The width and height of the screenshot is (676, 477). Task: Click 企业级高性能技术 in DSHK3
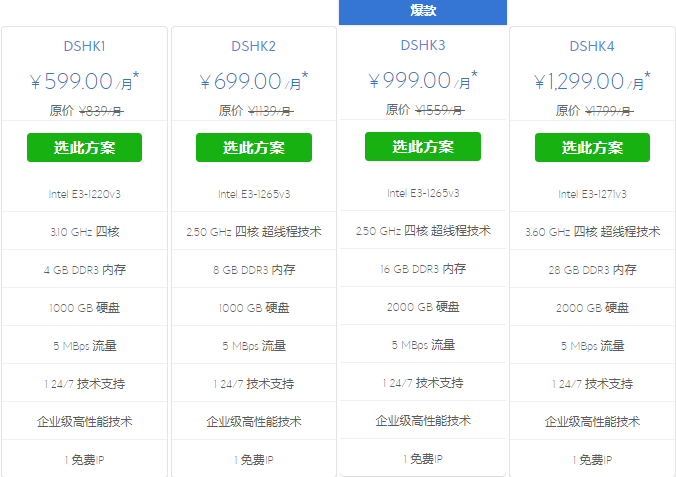(423, 421)
